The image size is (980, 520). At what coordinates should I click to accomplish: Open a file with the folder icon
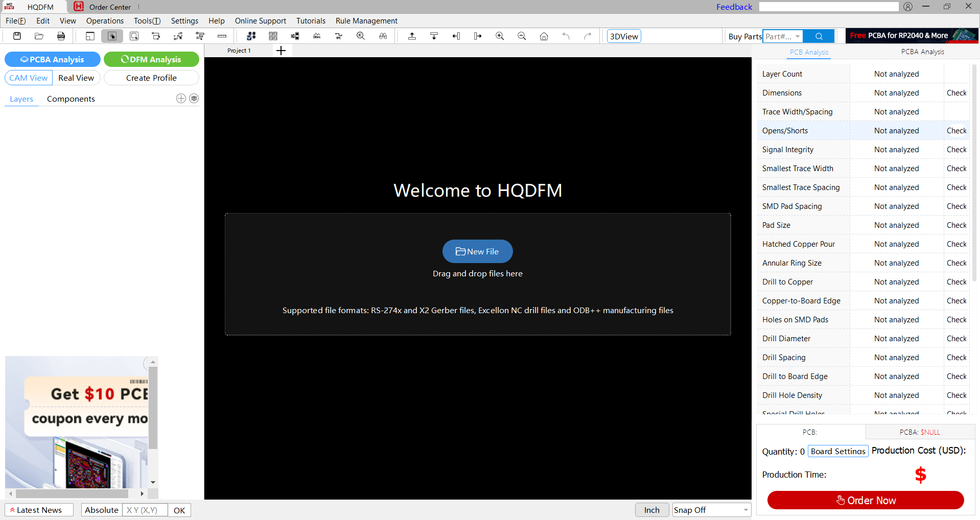click(39, 36)
